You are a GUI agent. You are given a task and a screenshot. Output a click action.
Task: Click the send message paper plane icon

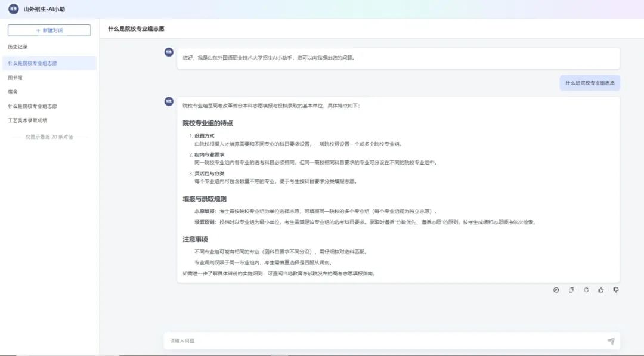pos(611,341)
